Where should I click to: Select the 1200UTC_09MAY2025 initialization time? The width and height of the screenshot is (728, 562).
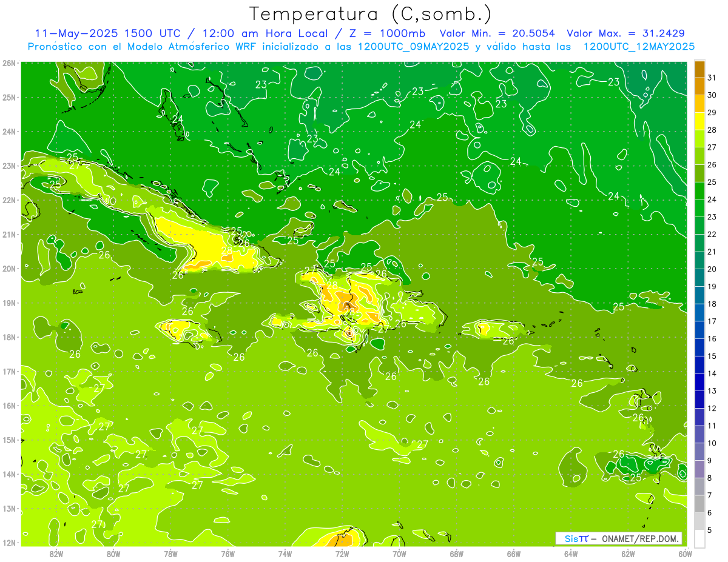(x=414, y=46)
